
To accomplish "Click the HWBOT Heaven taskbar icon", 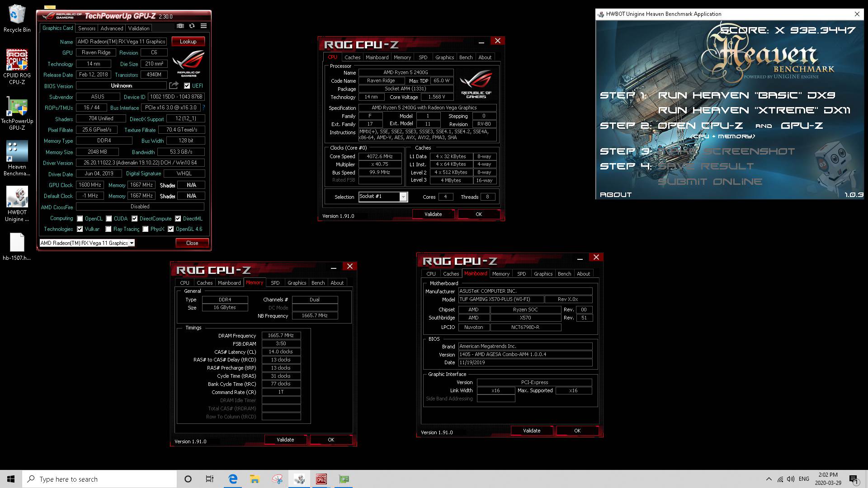I will (x=299, y=479).
